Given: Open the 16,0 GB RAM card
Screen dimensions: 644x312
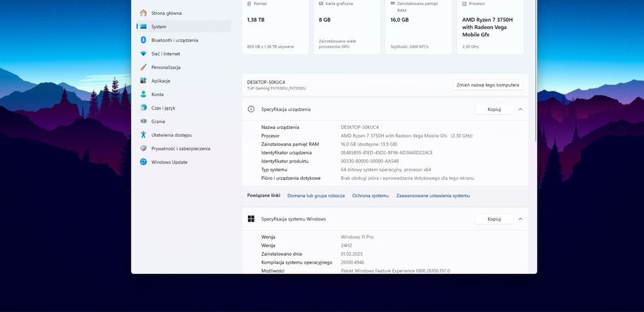Looking at the screenshot, I should click(x=419, y=26).
